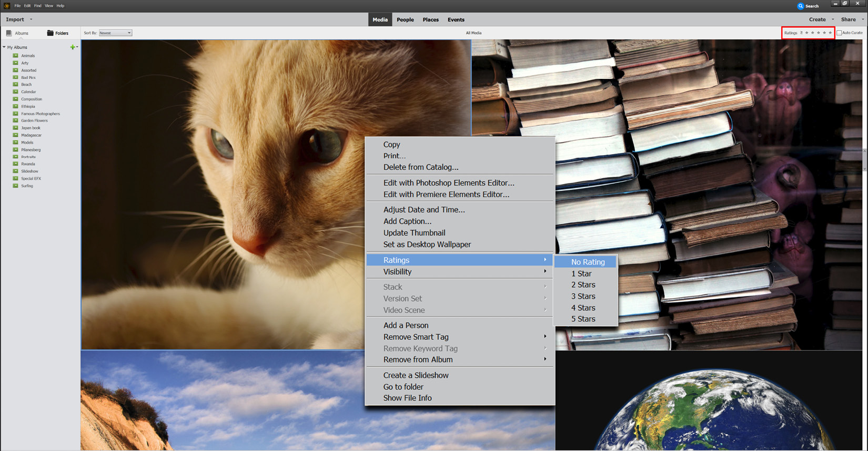Click the Madagascar album icon
The height and width of the screenshot is (451, 868).
(16, 135)
